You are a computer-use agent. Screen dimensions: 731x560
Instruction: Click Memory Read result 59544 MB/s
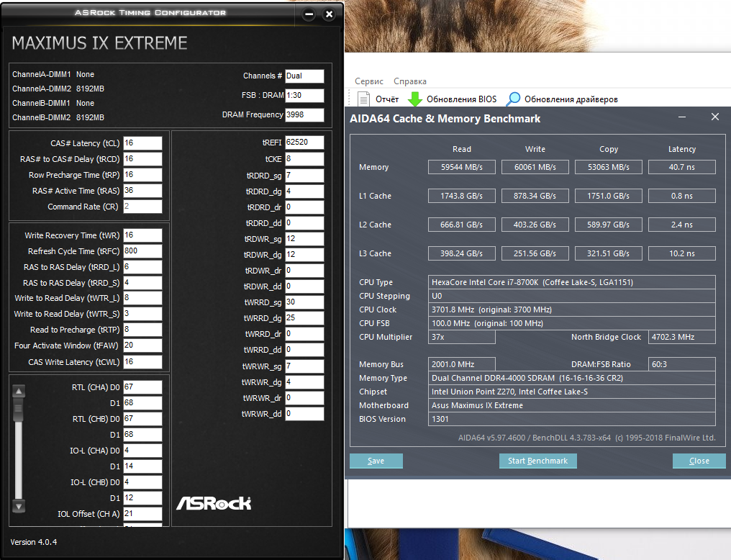[x=461, y=167]
